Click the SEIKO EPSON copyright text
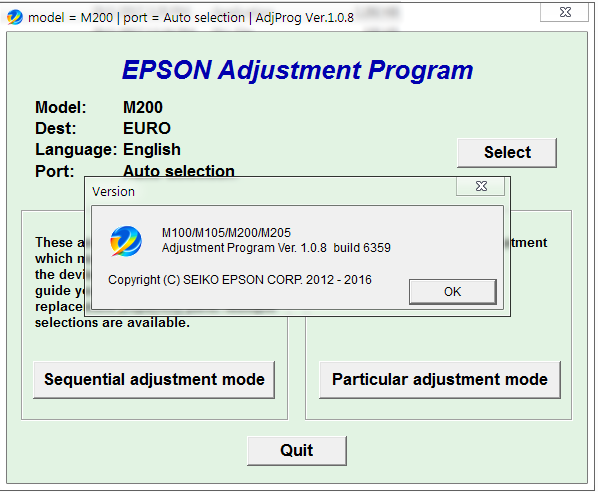Viewport: 598px width, 492px height. point(240,280)
